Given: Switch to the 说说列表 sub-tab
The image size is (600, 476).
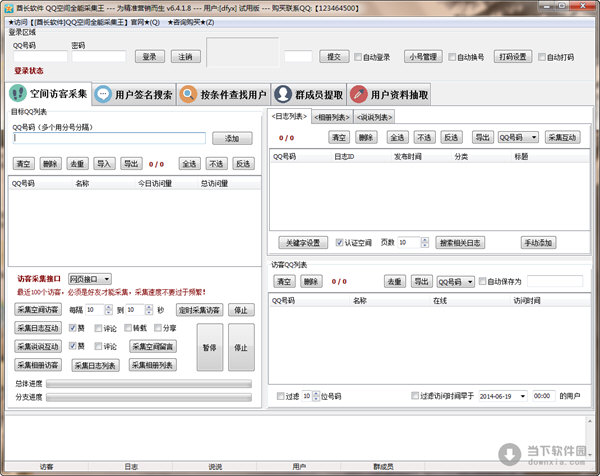Looking at the screenshot, I should pos(374,117).
